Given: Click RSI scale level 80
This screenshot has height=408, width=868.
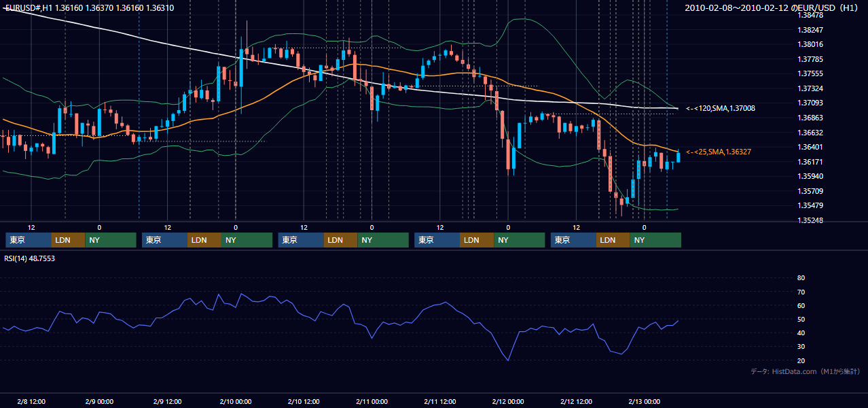Looking at the screenshot, I should click(x=801, y=278).
